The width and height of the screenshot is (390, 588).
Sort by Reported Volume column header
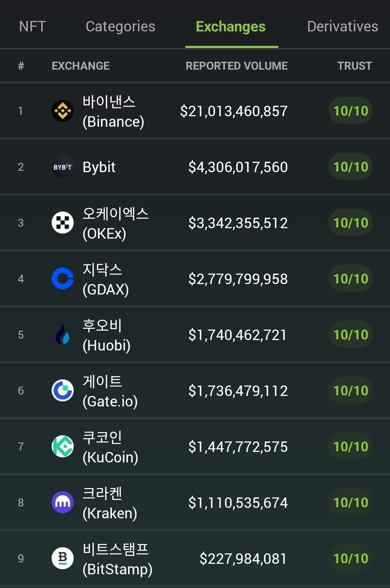(237, 66)
